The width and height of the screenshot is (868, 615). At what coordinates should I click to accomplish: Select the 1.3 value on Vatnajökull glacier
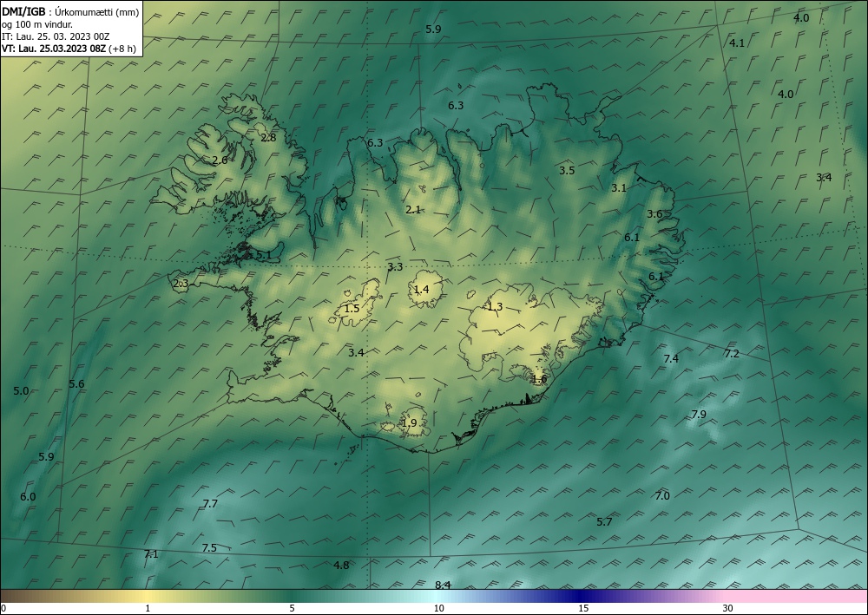tap(495, 306)
